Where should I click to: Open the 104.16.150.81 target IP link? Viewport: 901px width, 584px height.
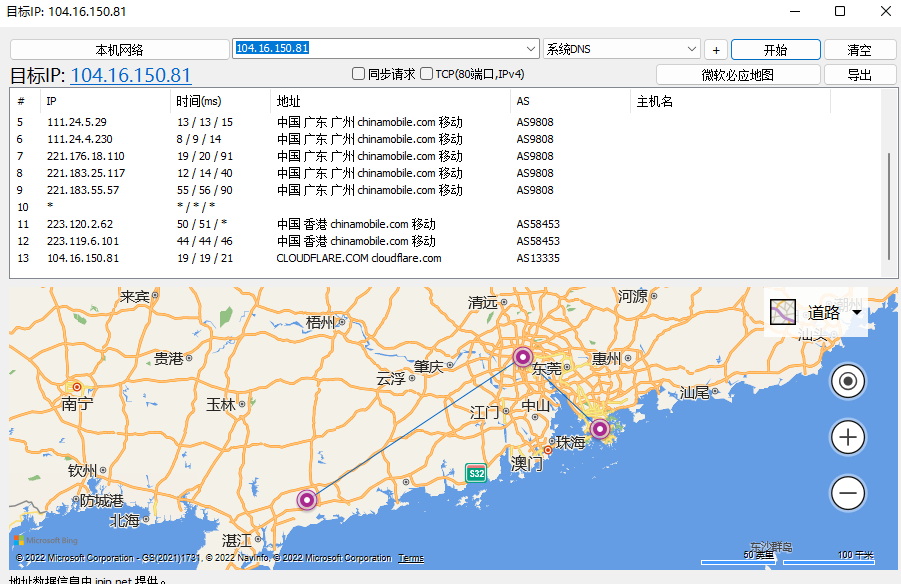click(x=130, y=75)
